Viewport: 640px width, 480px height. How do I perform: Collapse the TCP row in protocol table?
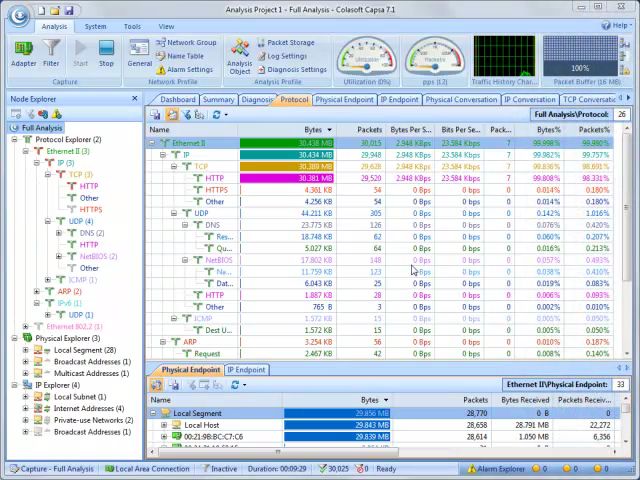point(174,167)
